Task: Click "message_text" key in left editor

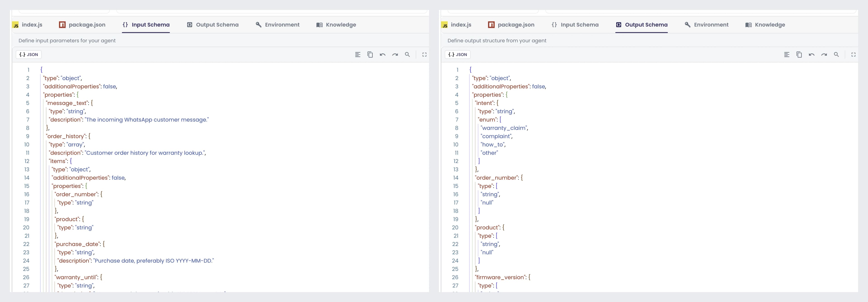Action: (x=67, y=103)
